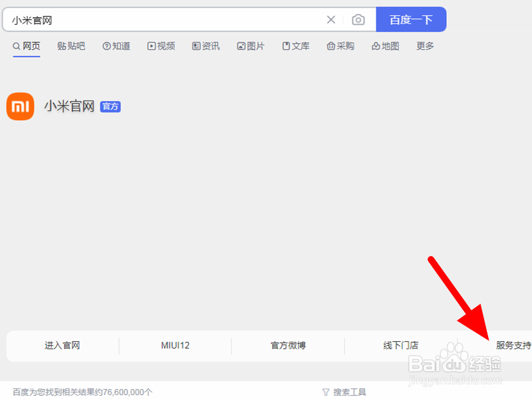Open the 地图 tab
The height and width of the screenshot is (399, 532).
pyautogui.click(x=386, y=46)
